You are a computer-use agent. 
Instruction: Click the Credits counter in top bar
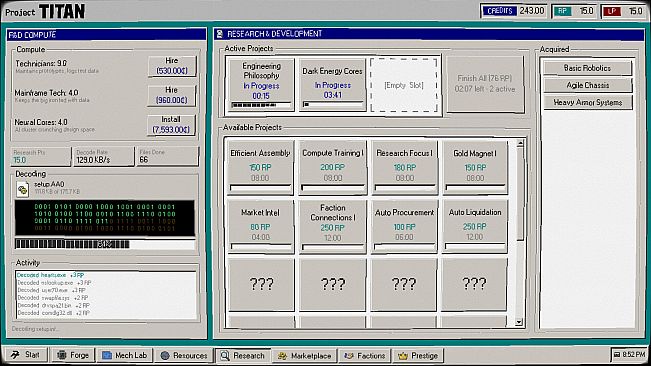click(513, 11)
